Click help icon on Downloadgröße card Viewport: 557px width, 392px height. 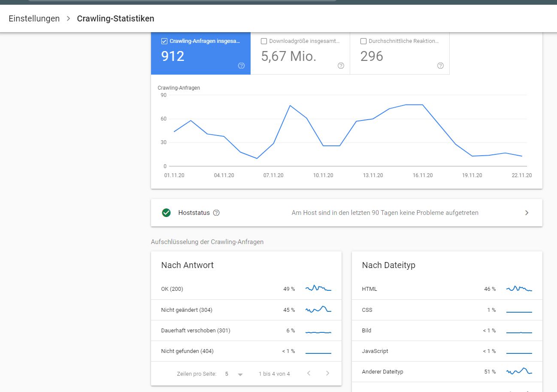pos(341,66)
